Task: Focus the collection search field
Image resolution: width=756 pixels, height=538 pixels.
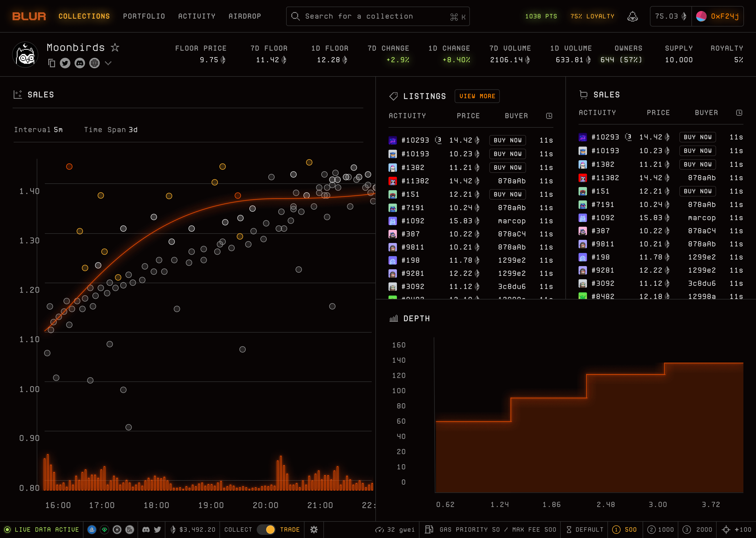Action: pos(378,16)
